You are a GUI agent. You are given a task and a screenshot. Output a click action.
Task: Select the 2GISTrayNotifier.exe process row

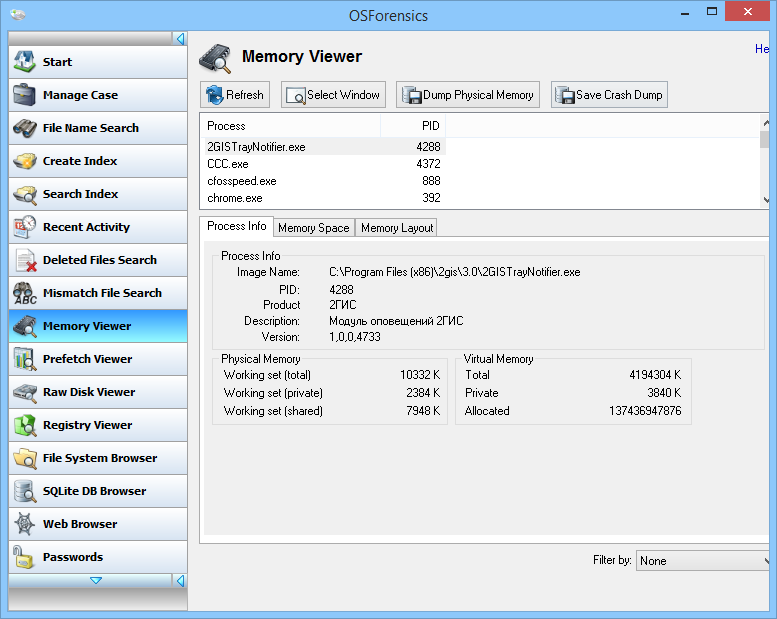(x=323, y=147)
